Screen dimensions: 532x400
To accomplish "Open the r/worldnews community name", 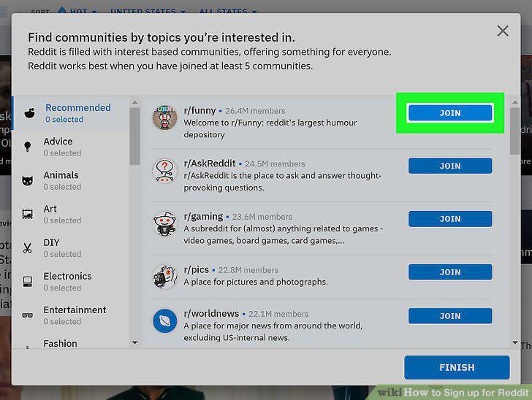I will tap(211, 314).
